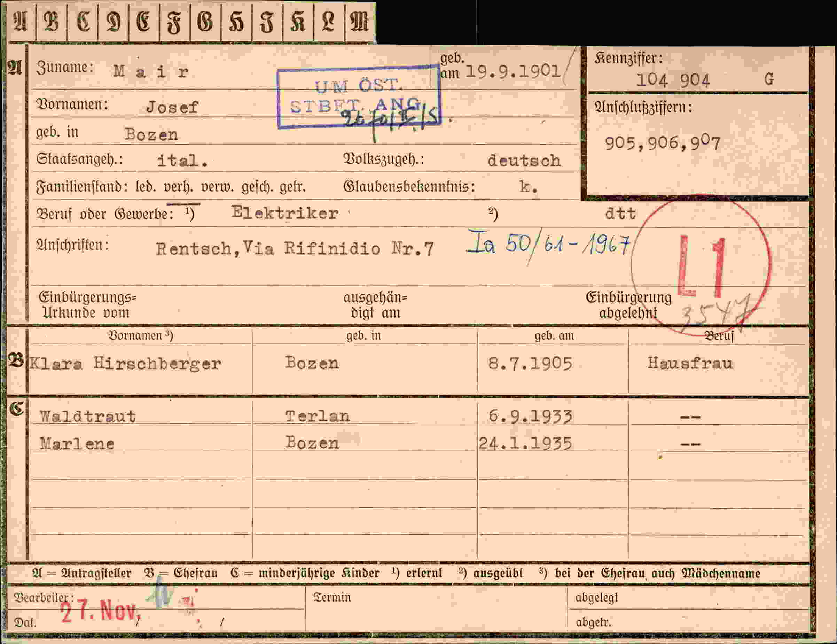Click the "Staatsangeh.:" field label
The image size is (837, 644).
click(79, 159)
